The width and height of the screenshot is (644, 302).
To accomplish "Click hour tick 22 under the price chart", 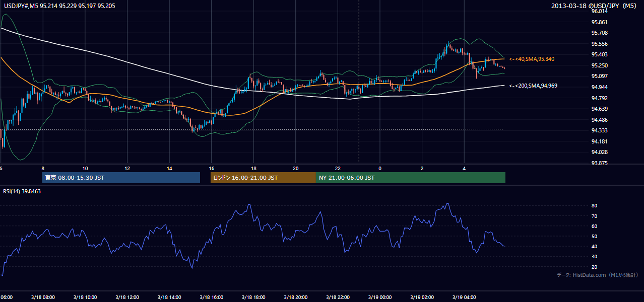I will (338, 168).
